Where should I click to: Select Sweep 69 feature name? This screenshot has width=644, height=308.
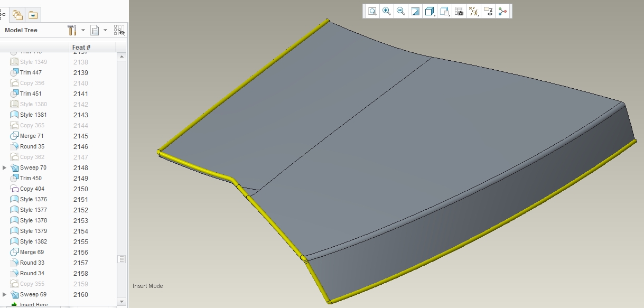click(x=33, y=294)
